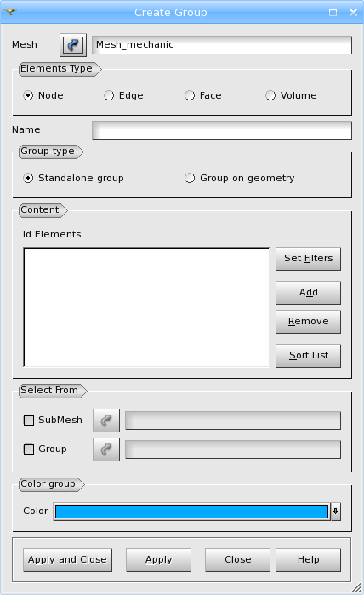Select the Edge elements type
Viewport: 364px width, 595px height.
[123, 95]
